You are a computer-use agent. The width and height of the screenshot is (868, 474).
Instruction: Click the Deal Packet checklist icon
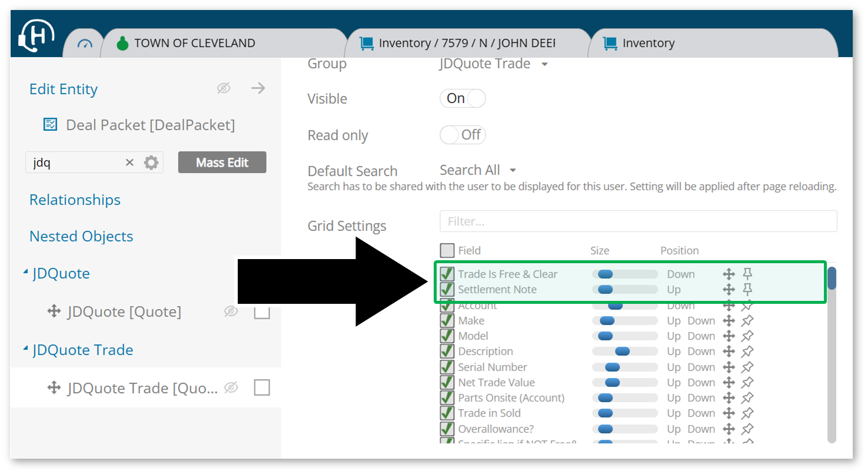51,124
